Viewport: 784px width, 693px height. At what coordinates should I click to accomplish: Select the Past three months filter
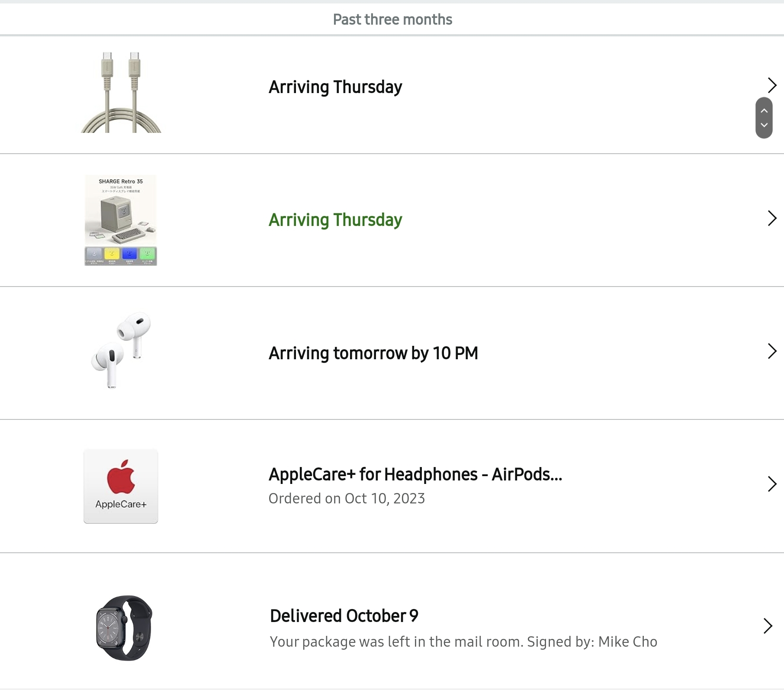point(392,19)
